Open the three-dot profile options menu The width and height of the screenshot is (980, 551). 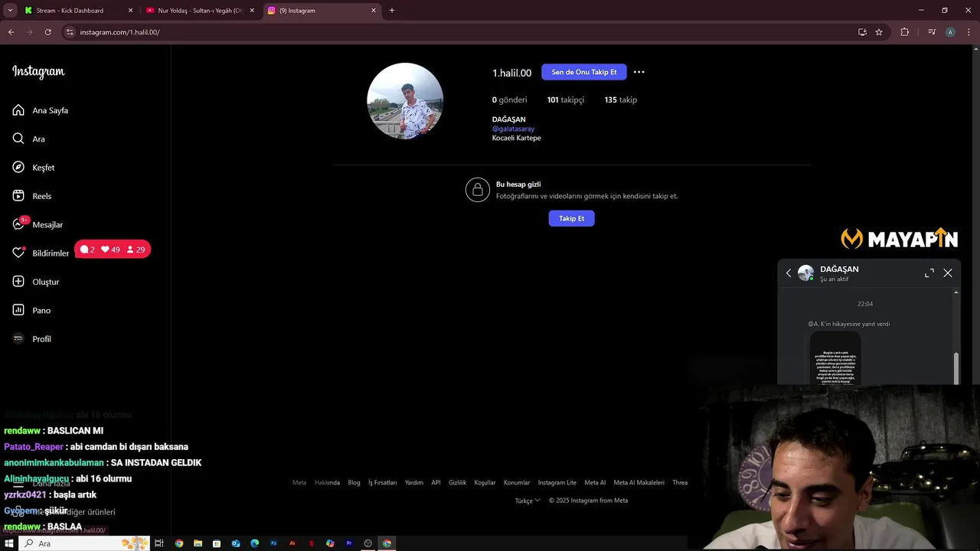(639, 72)
